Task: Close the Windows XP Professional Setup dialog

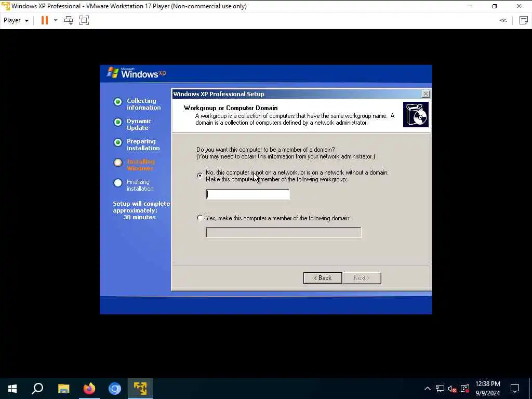Action: tap(426, 94)
